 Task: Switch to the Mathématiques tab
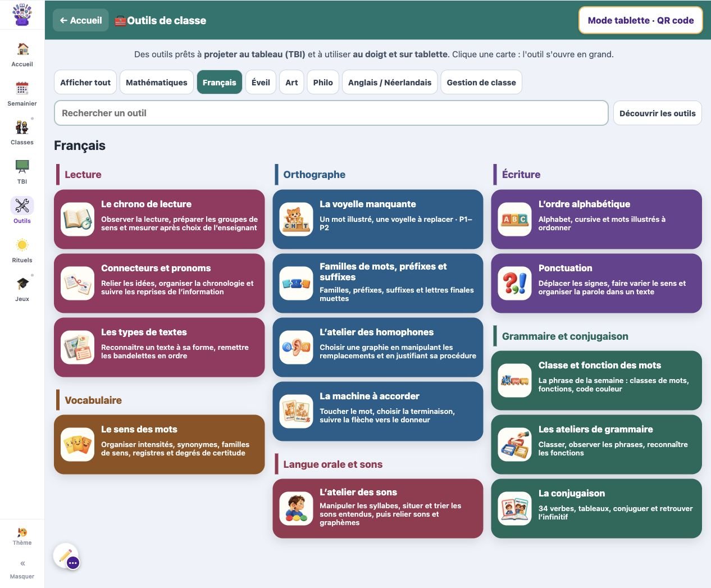pyautogui.click(x=157, y=82)
